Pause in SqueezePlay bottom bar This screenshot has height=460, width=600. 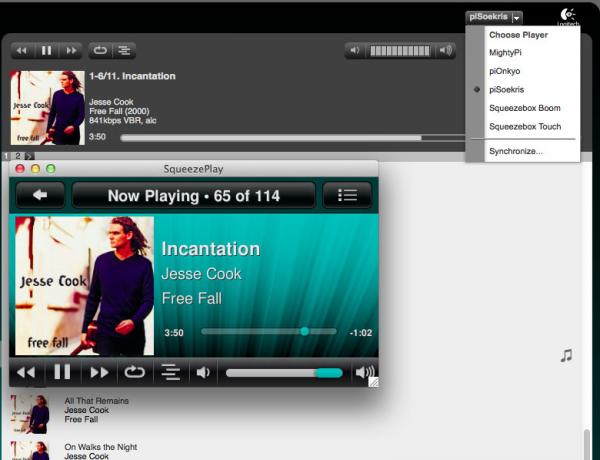click(62, 372)
